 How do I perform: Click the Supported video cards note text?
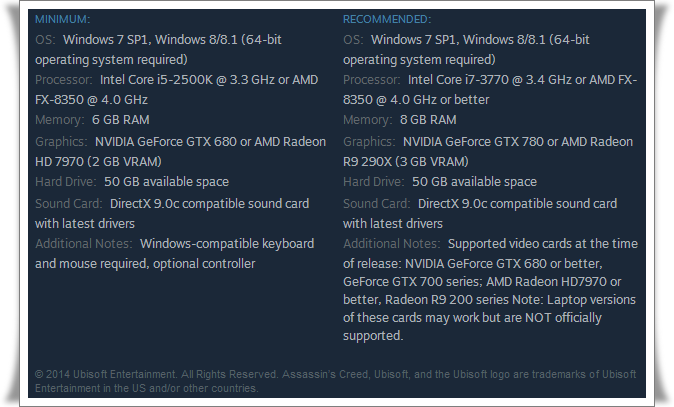[x=540, y=243]
